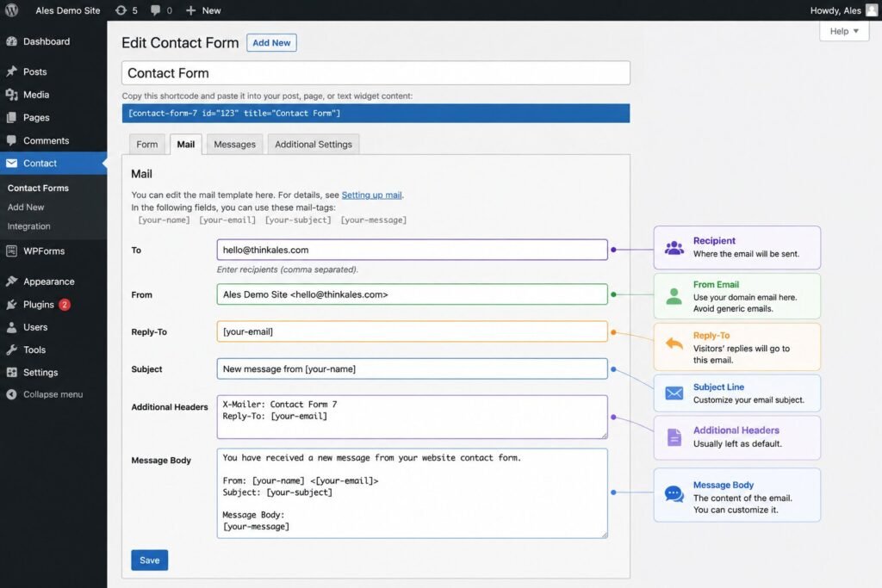Click the Enter recipients (comma separated) hint

coord(288,269)
